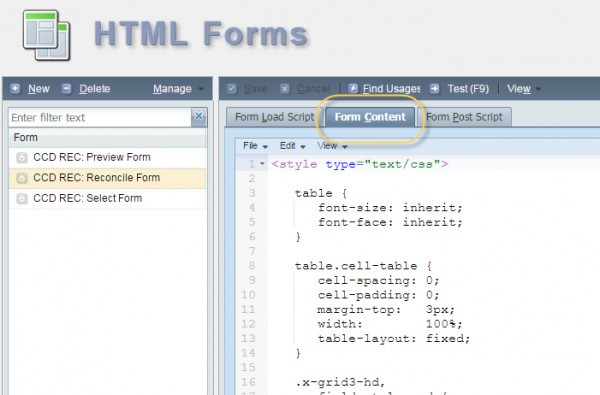Click the Test (F9) button label
This screenshot has height=395, width=600.
pos(468,89)
